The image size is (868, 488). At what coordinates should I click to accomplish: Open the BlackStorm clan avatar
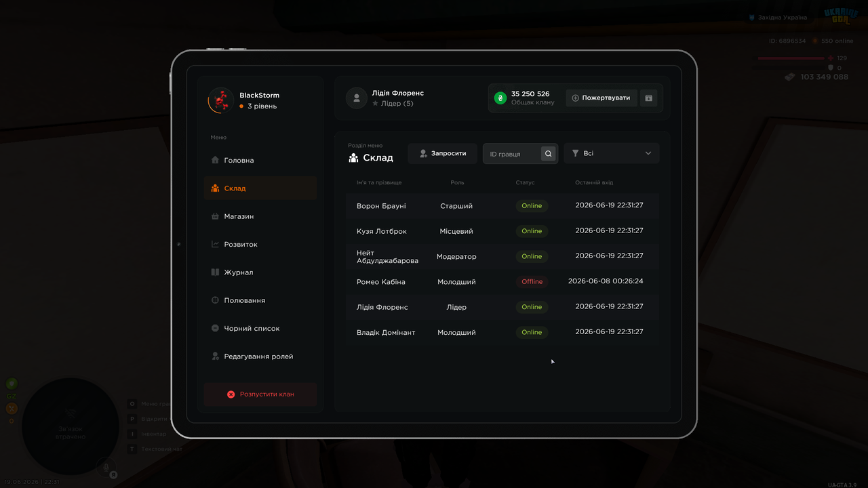[220, 100]
